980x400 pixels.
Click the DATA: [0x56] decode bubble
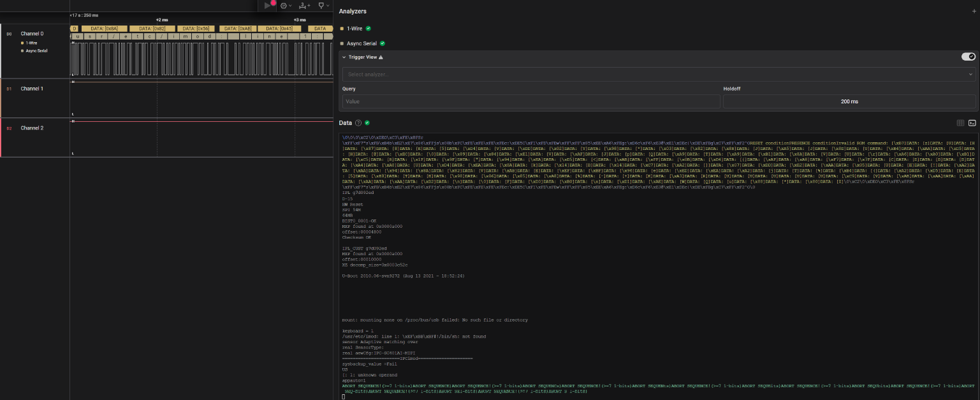pyautogui.click(x=194, y=29)
